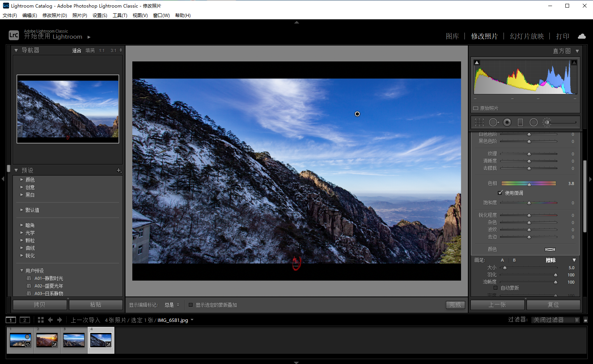The image size is (593, 364).
Task: Select the Crop Overlay tool
Action: 480,122
